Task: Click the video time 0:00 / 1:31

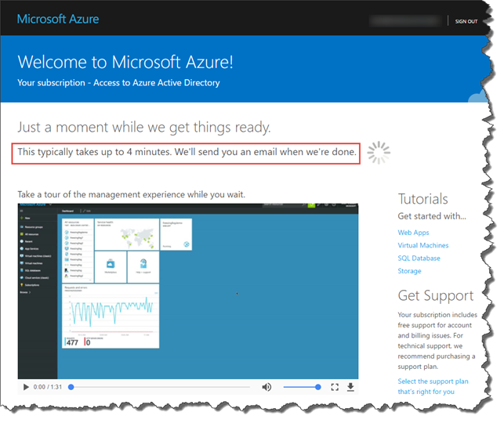Action: coord(48,387)
